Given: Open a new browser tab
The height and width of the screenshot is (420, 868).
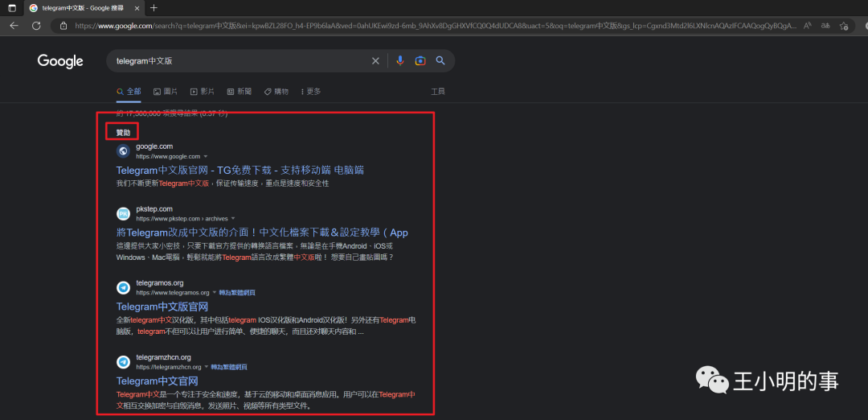Looking at the screenshot, I should (x=154, y=8).
